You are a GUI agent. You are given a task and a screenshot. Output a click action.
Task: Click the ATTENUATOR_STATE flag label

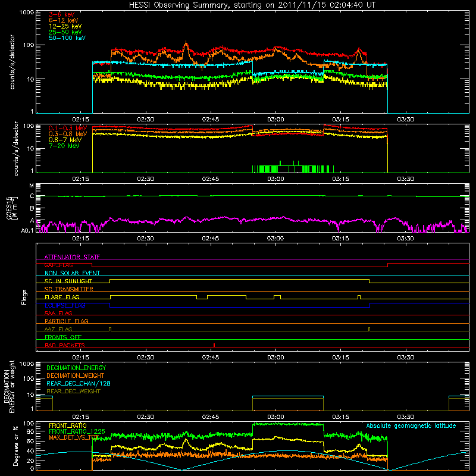coord(72,257)
